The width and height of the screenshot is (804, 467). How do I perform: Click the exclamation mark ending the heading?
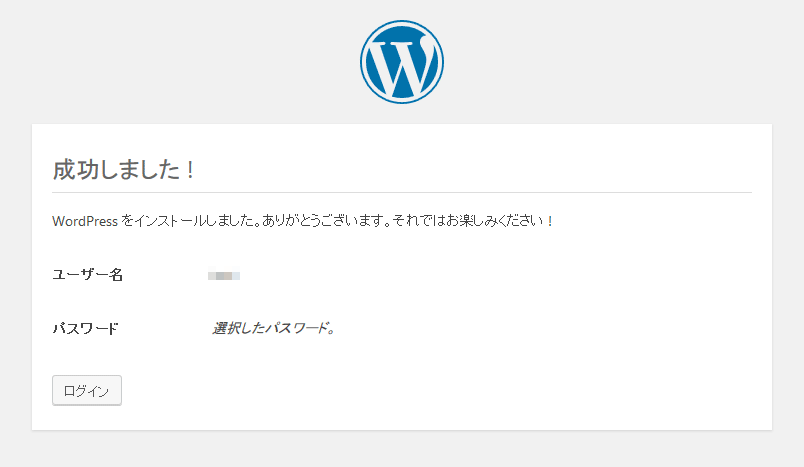(x=190, y=170)
